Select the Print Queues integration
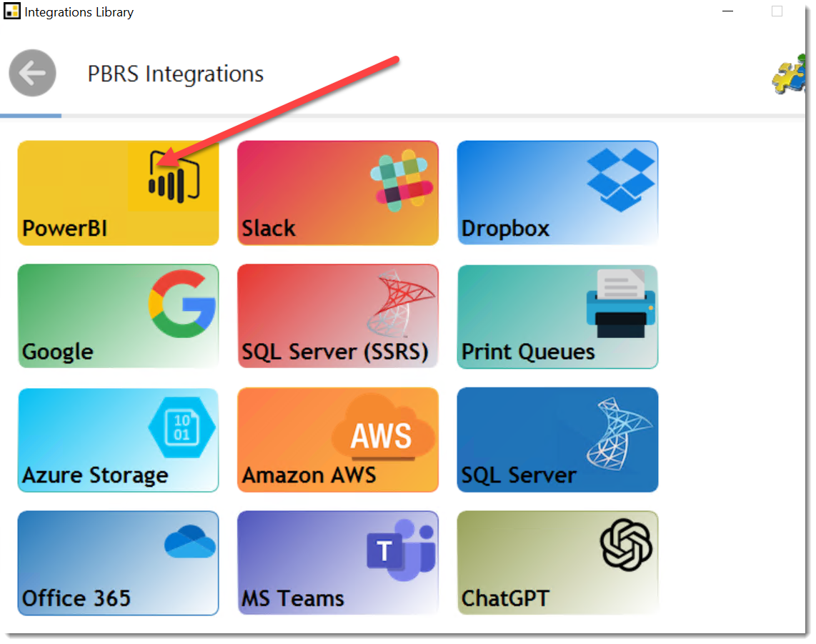The image size is (816, 644). 557,317
